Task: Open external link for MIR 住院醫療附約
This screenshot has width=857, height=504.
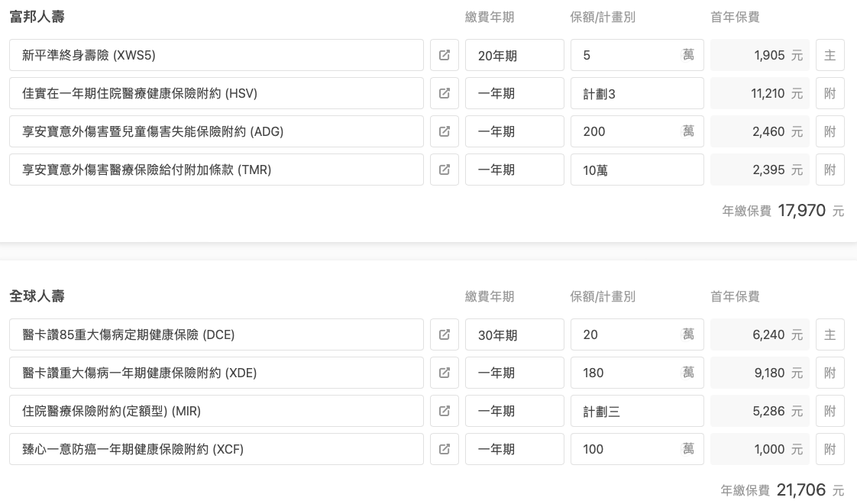Action: click(x=445, y=411)
